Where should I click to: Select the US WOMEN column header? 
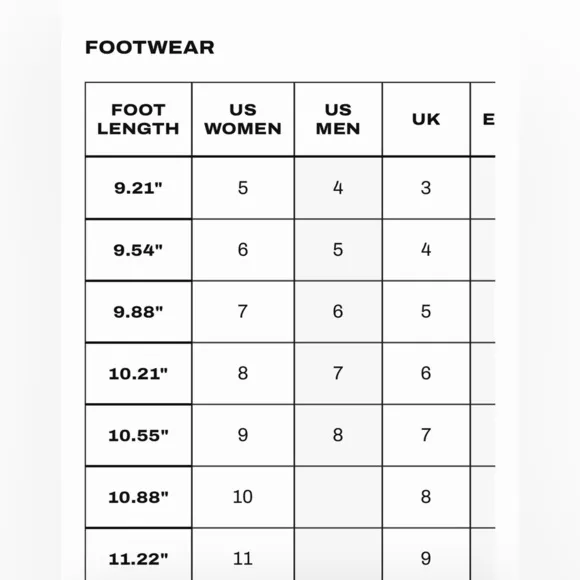pos(243,119)
